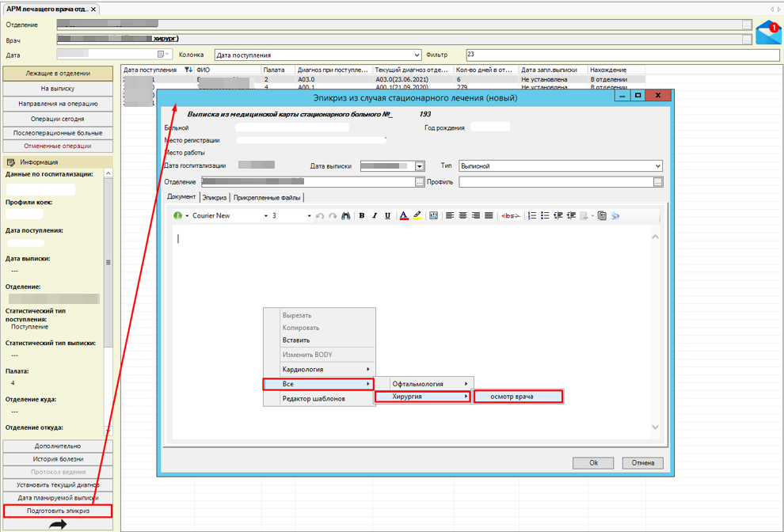Toggle italic formatting
This screenshot has width=784, height=532.
(x=375, y=216)
